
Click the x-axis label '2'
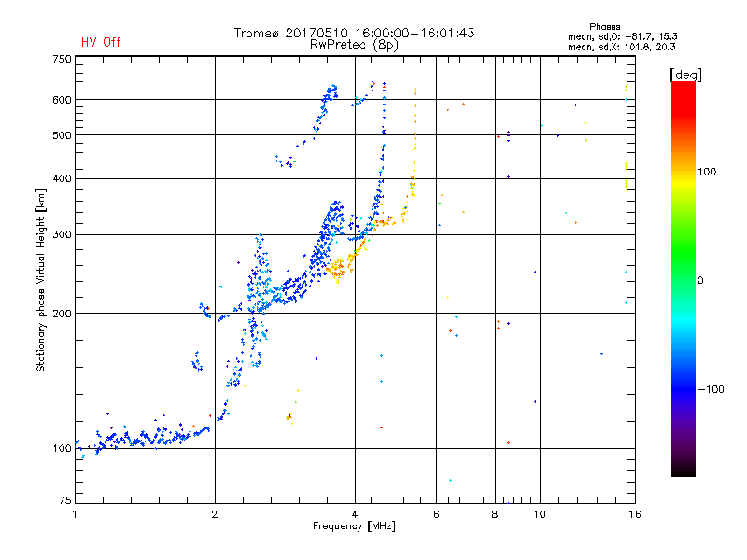click(215, 514)
